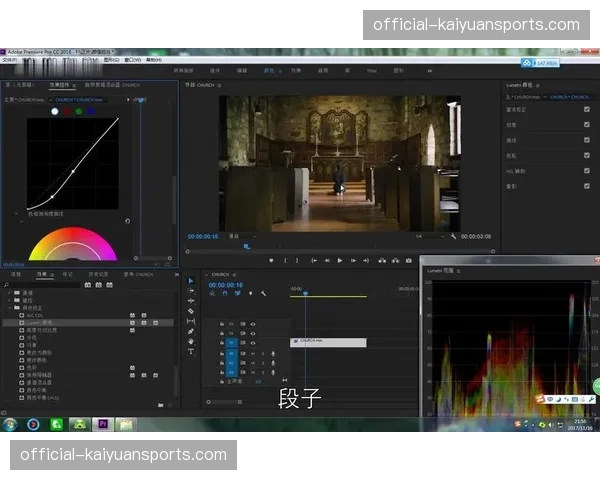Uncheck the second Lumetri section checkbox
Screen dimensions: 600x480
[x=587, y=125]
